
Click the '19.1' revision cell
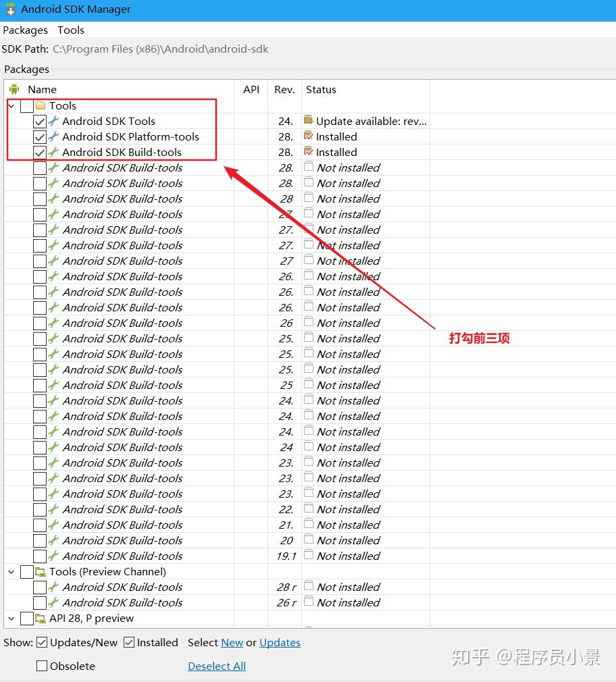coord(286,556)
